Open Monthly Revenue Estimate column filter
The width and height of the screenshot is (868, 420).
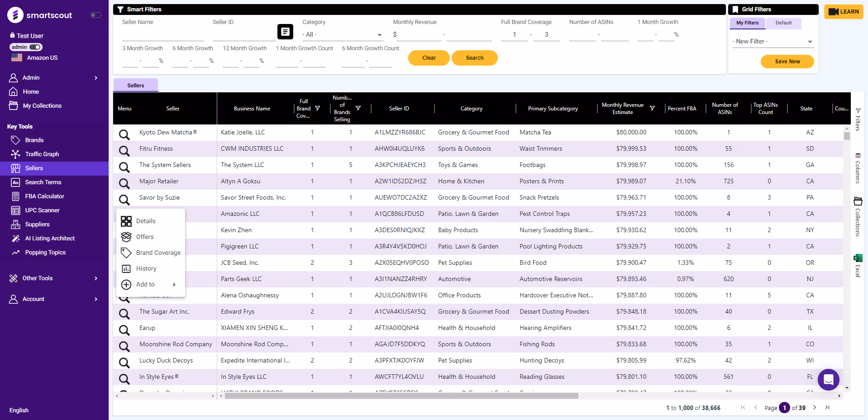coord(652,109)
